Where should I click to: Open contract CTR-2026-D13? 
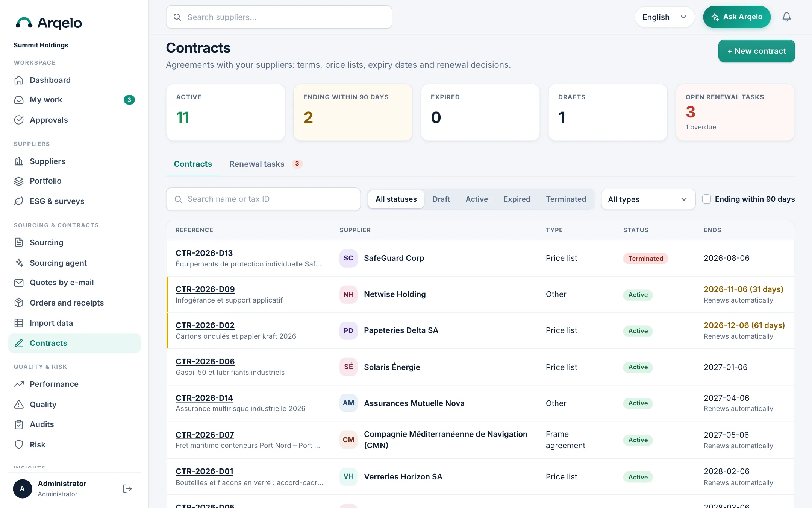pos(204,253)
